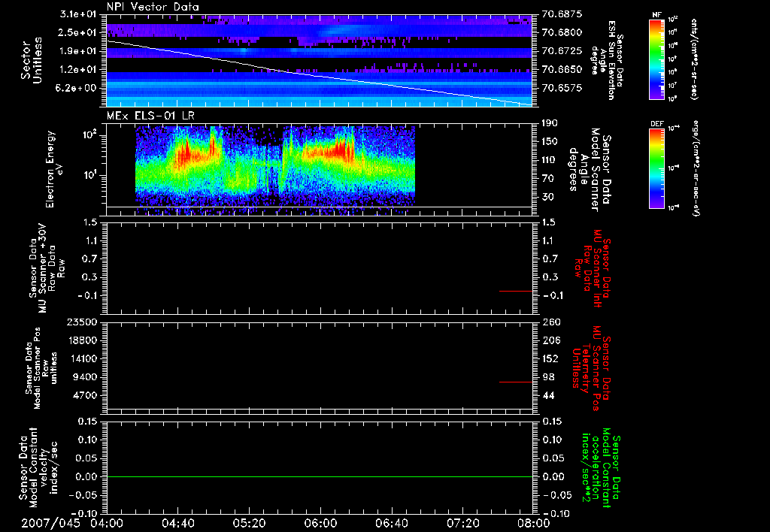Click the '44' telemetry axis tick

point(548,395)
